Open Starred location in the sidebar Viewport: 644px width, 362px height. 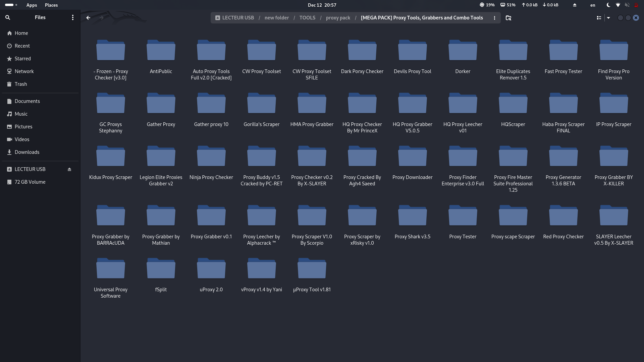pos(22,59)
